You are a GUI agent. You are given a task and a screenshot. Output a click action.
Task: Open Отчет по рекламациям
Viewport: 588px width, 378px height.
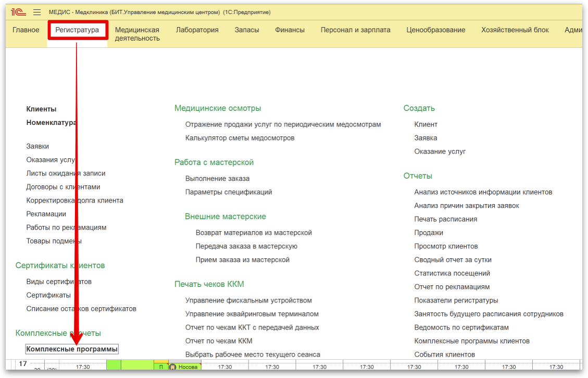(452, 287)
